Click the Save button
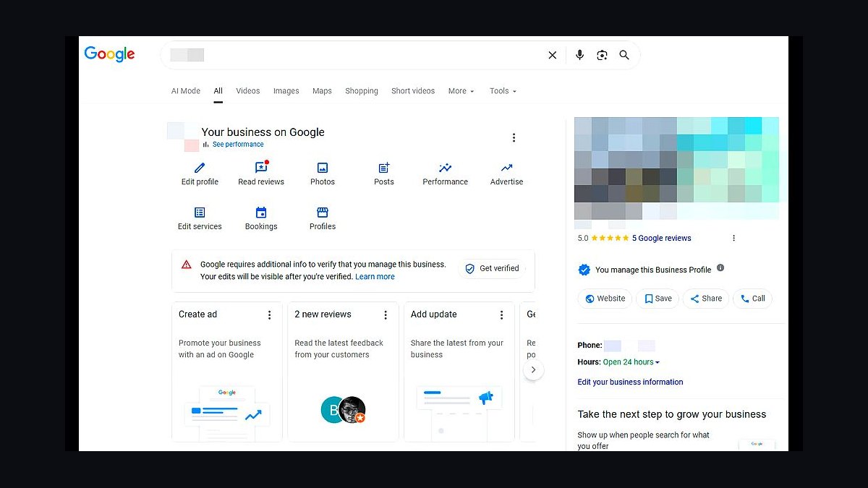Image resolution: width=868 pixels, height=488 pixels. tap(658, 299)
